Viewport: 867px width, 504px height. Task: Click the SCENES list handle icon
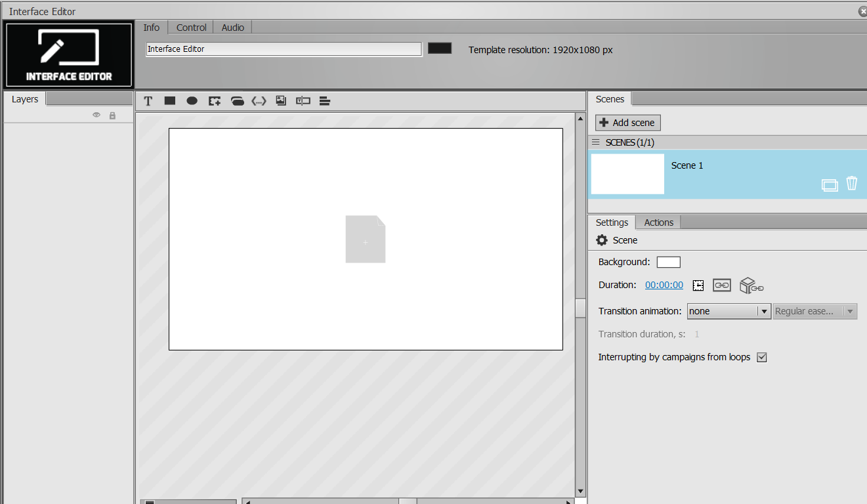click(596, 142)
